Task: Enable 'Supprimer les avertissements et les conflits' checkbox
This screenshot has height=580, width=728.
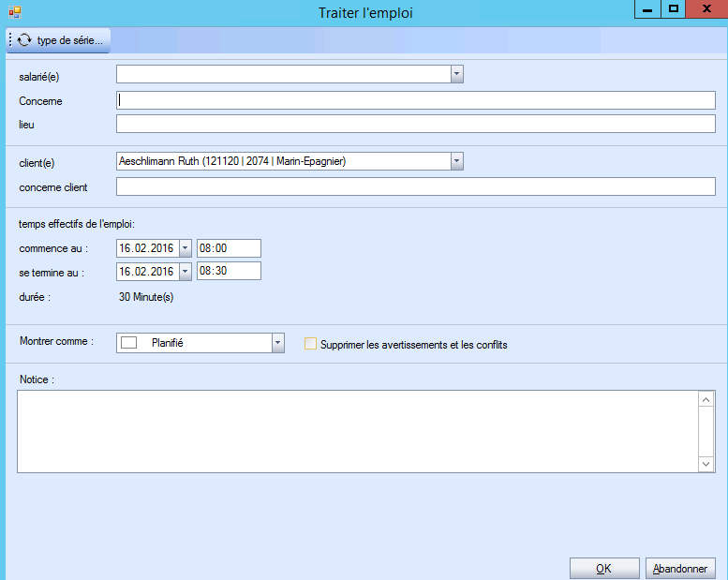Action: [311, 344]
